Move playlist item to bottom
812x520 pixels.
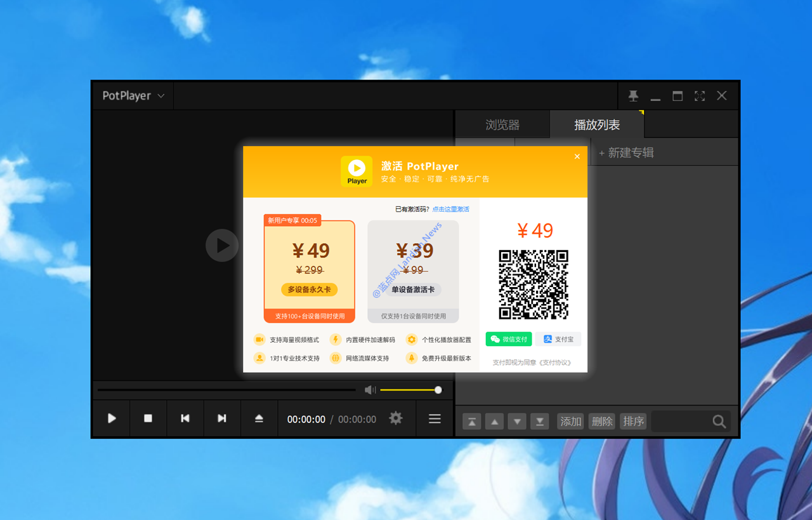[x=540, y=422]
